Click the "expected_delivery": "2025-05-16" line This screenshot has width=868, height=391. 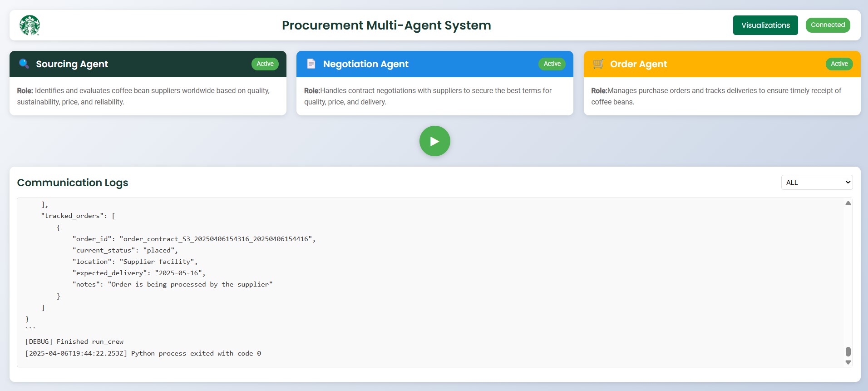[139, 273]
